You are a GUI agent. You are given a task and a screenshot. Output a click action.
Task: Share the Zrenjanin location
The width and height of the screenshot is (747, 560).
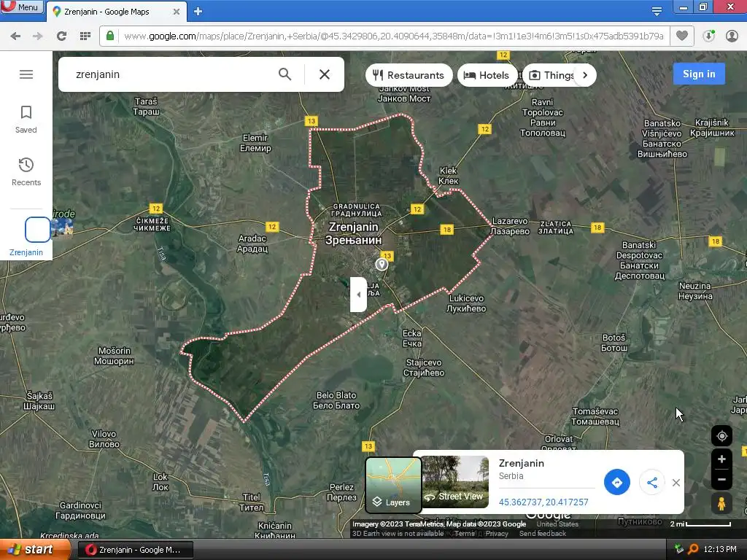click(652, 483)
